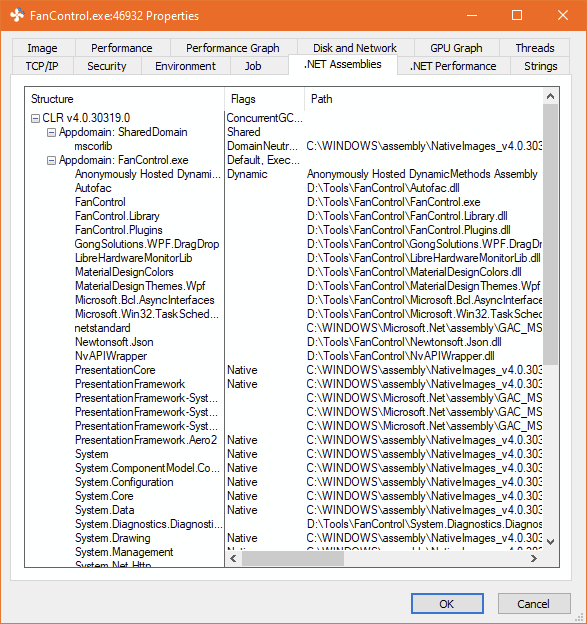Open the .NET Performance tab
587x624 pixels.
453,66
